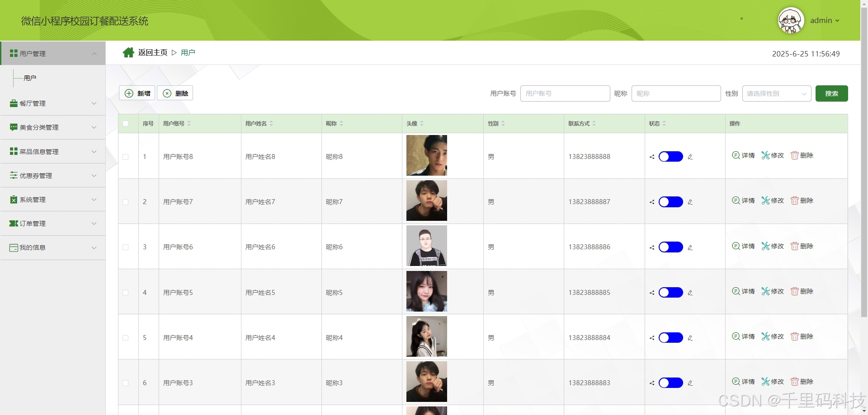The height and width of the screenshot is (415, 868).
Task: Click phone number 13823888887
Action: tap(589, 202)
